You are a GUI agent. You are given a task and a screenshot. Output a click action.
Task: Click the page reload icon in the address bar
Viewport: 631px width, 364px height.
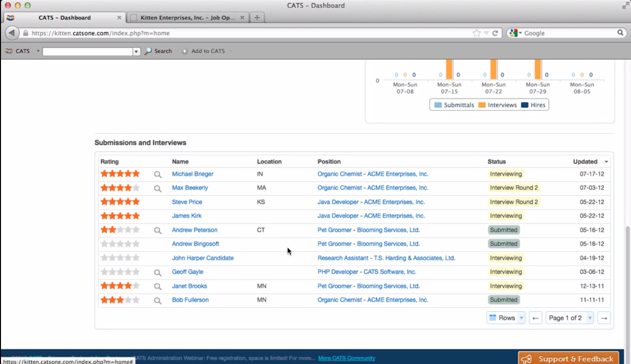(x=495, y=33)
